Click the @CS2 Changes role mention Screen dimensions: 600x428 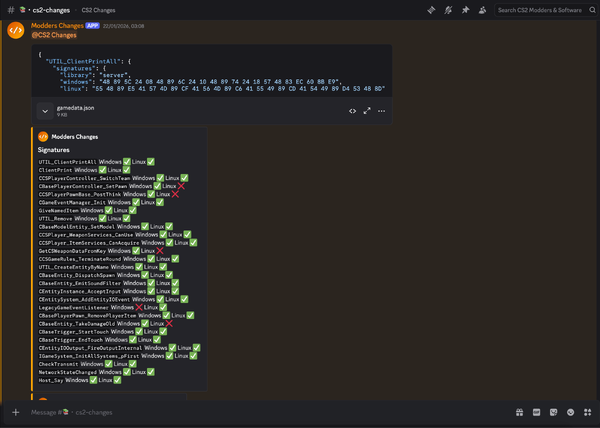point(54,35)
